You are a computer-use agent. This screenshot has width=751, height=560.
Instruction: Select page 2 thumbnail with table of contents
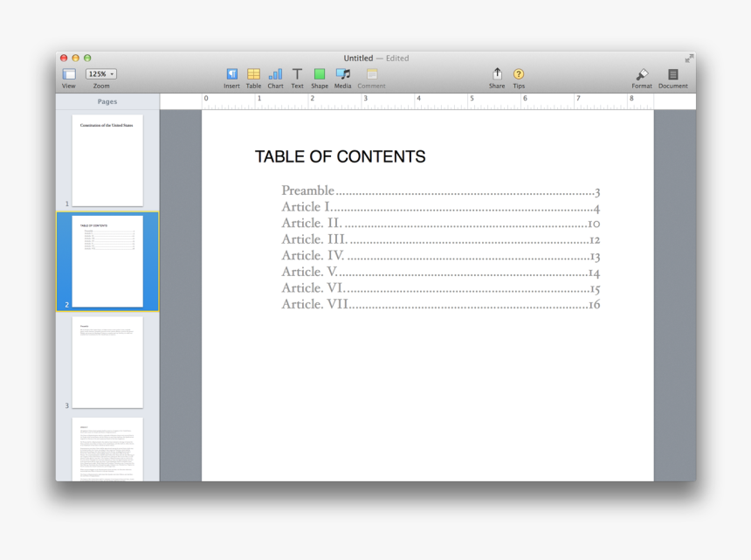(x=107, y=261)
